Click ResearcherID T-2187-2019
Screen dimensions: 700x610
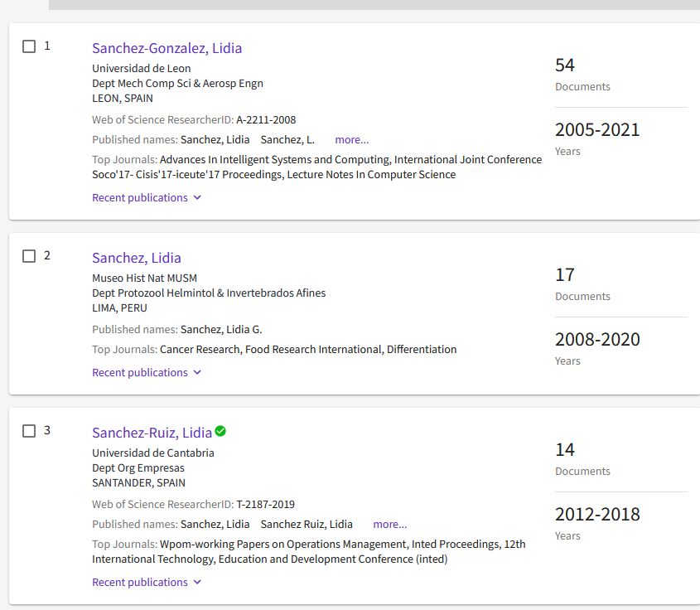pyautogui.click(x=265, y=504)
